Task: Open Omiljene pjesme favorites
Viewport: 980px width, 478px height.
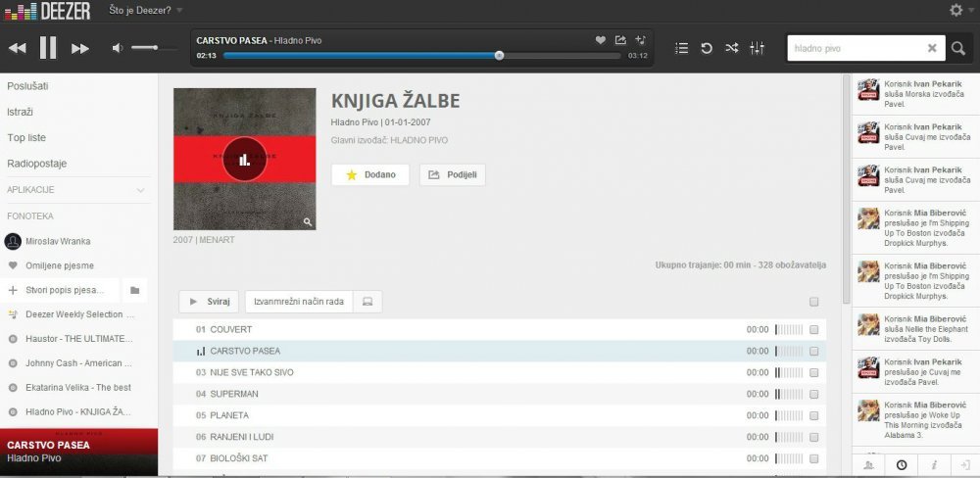Action: click(x=60, y=265)
